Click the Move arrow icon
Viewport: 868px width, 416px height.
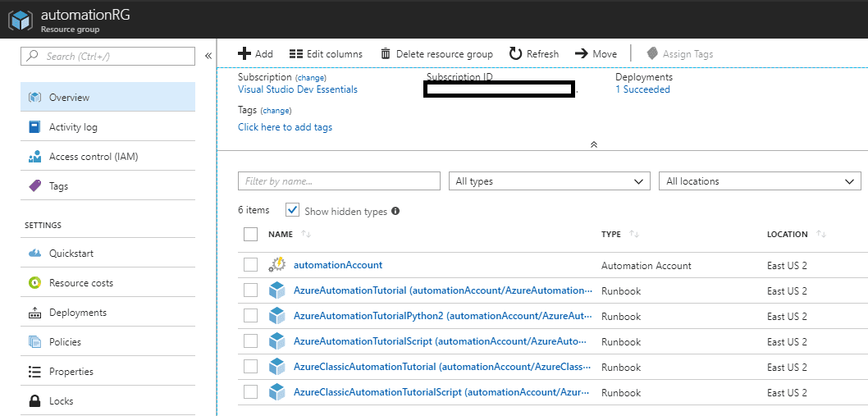point(581,53)
